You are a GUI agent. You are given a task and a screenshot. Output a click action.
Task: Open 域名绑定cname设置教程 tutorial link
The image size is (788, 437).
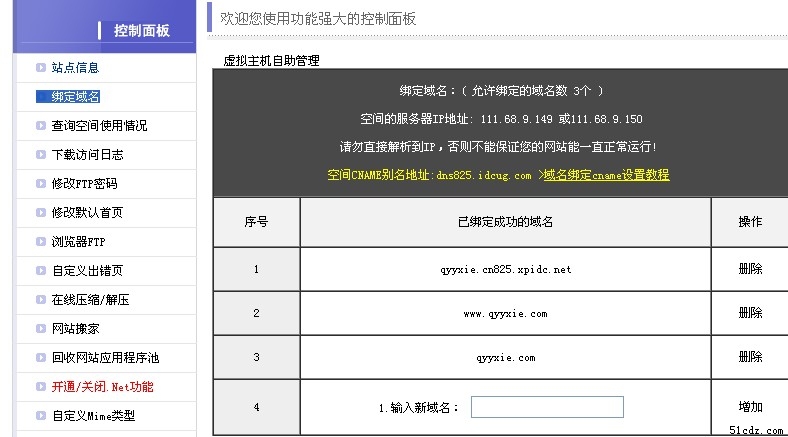point(606,175)
